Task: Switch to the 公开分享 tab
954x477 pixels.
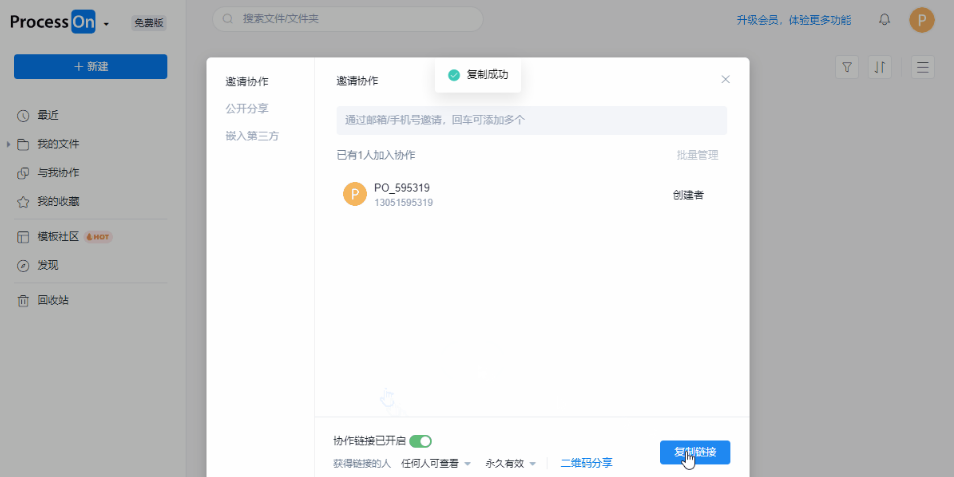Action: coord(247,108)
